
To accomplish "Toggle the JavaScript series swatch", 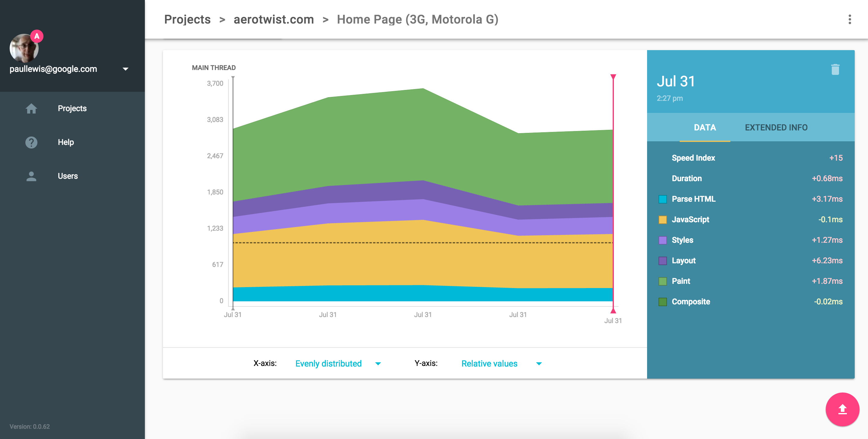I will click(x=662, y=220).
